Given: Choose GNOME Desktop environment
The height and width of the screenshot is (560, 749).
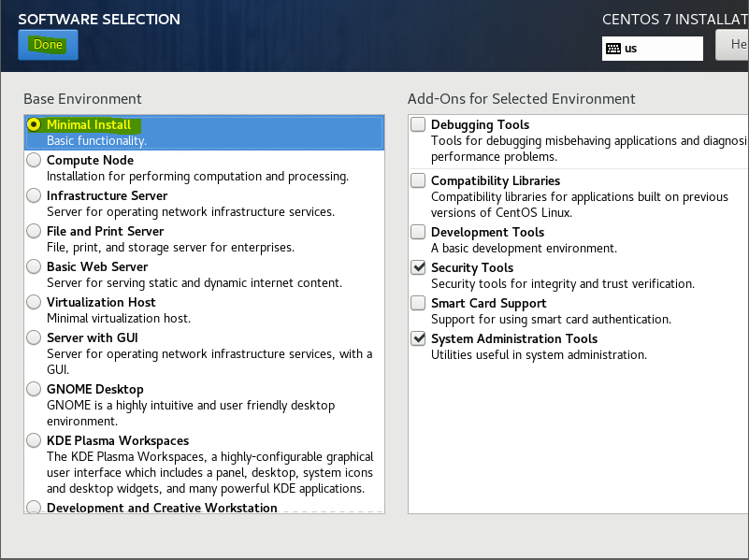Looking at the screenshot, I should [x=34, y=390].
